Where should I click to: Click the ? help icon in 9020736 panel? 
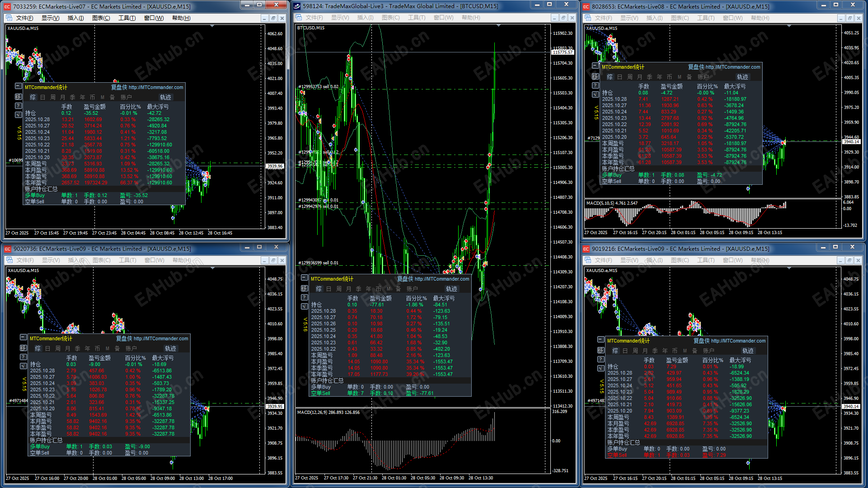23,357
